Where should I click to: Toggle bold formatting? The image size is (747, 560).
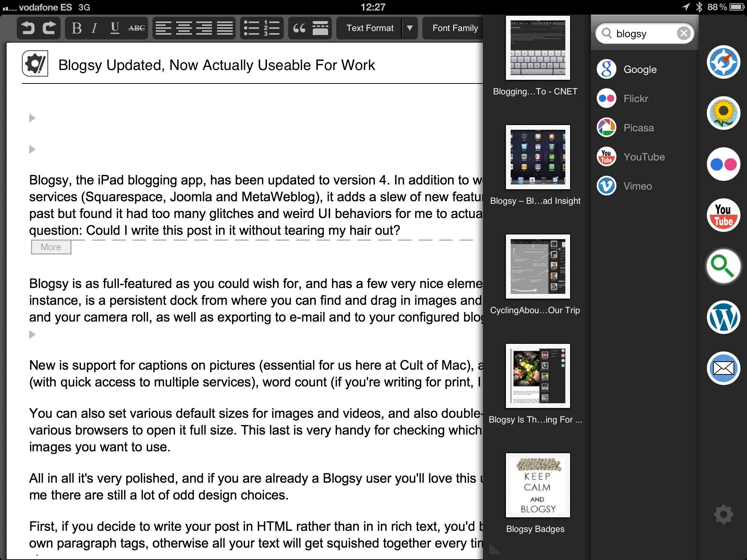[77, 28]
